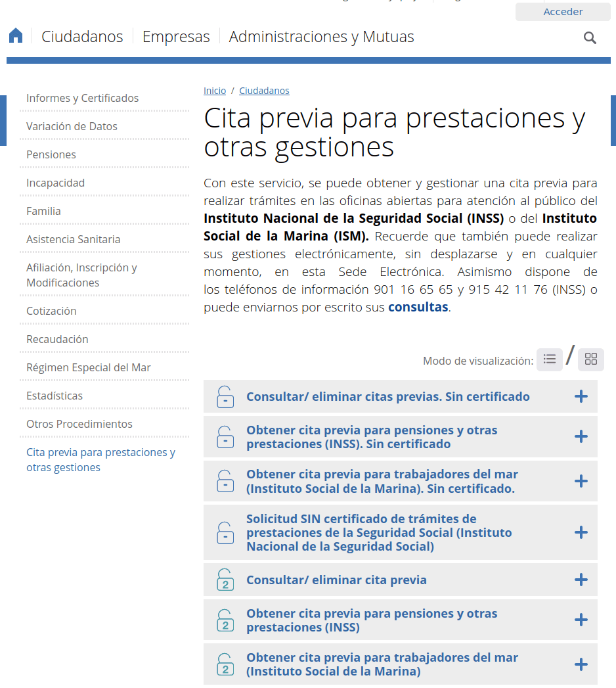Open 'Consultar/ eliminar citas previas. Sin certificado' title
This screenshot has height=688, width=616.
click(388, 397)
